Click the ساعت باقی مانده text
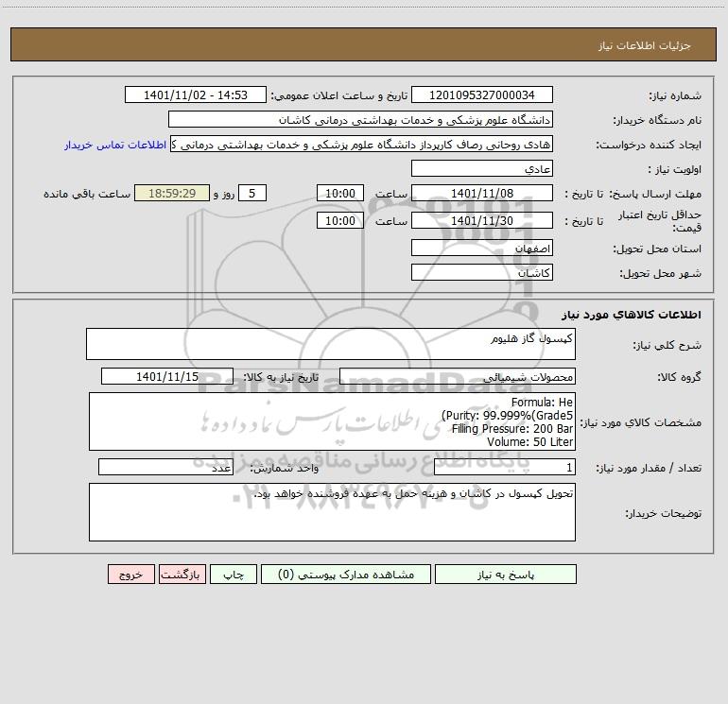Screen dimensions: 728x704 (x=87, y=194)
